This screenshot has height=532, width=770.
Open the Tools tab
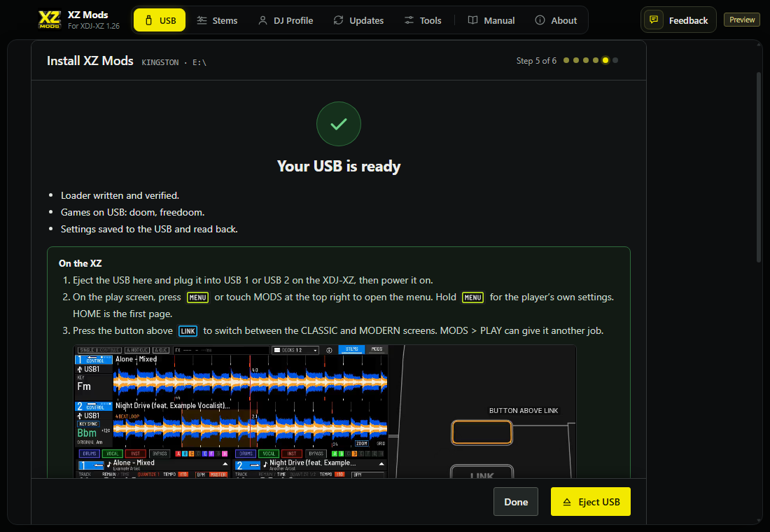point(423,20)
